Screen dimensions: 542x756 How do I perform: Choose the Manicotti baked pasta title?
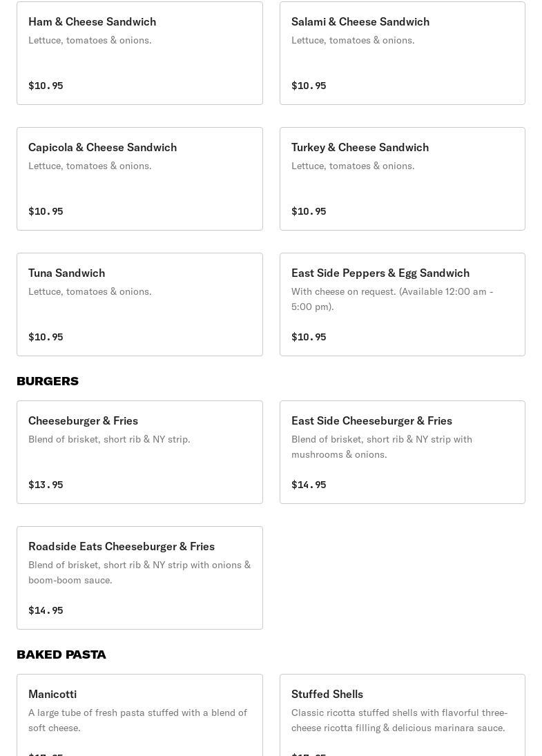click(52, 694)
